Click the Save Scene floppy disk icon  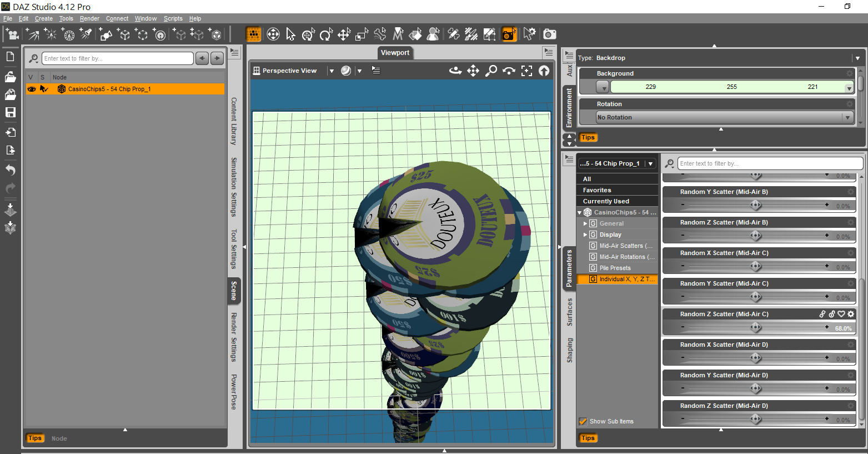point(10,112)
